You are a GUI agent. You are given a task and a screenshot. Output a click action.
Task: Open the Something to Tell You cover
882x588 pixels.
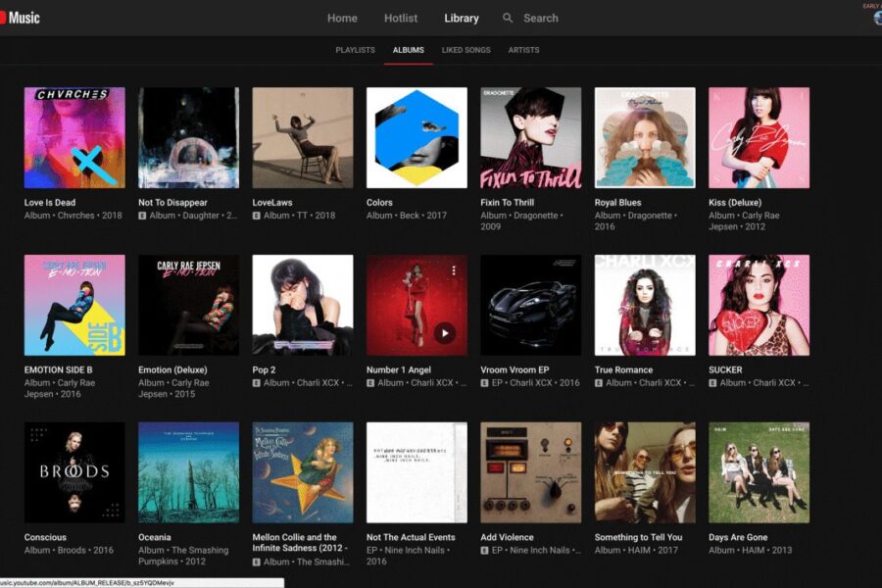645,472
